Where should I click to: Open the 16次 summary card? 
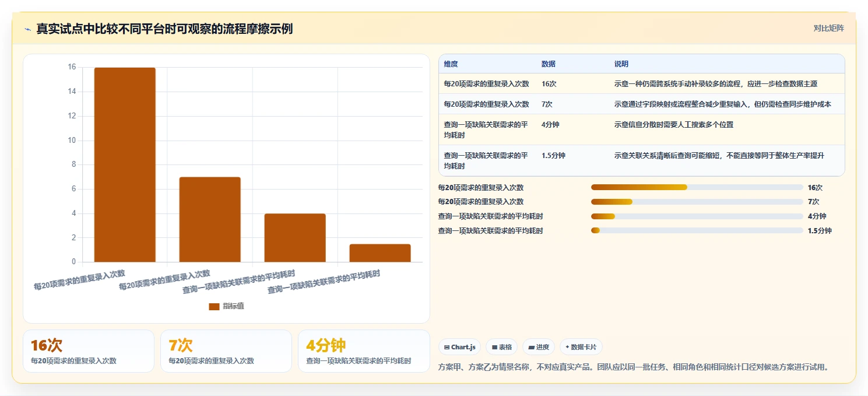click(89, 351)
